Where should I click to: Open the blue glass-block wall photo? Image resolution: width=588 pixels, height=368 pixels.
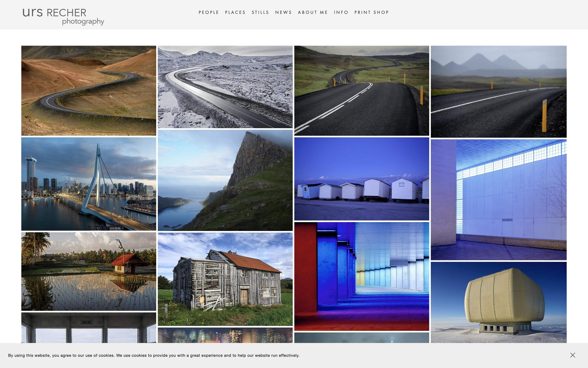point(498,200)
